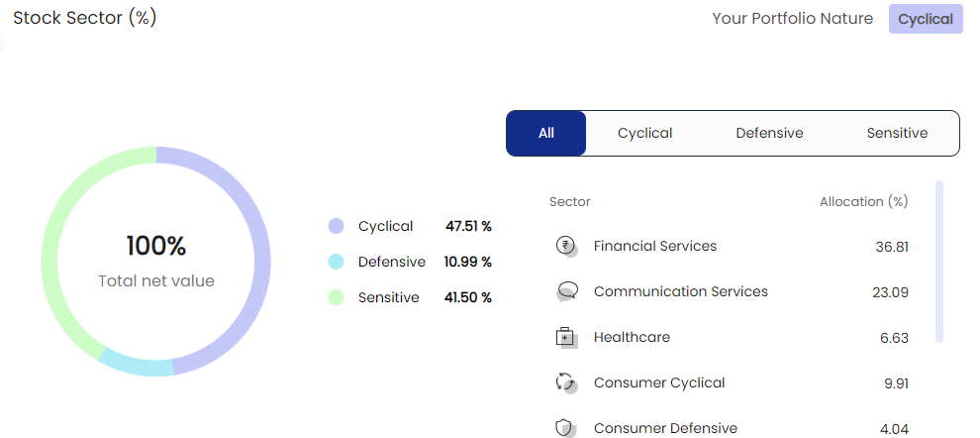The image size is (980, 438).
Task: Click the Cyclical lavender legend dot
Action: 337,227
